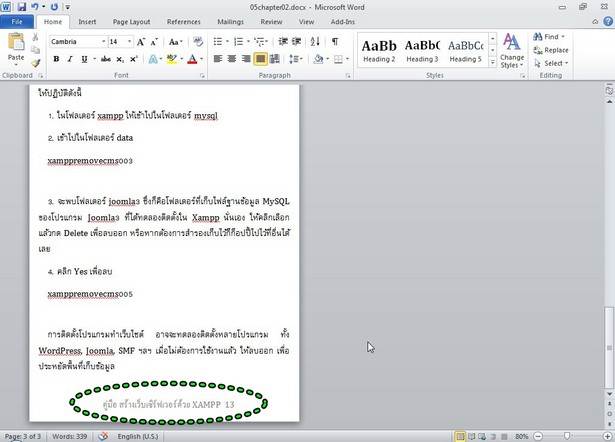Viewport: 615px width, 442px height.
Task: Switch to the Review tab
Action: (271, 22)
